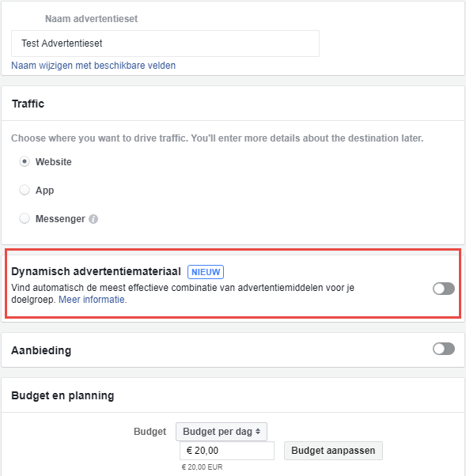Open the Naam wijzigen met beschikbare velden link
466x476 pixels.
[93, 66]
